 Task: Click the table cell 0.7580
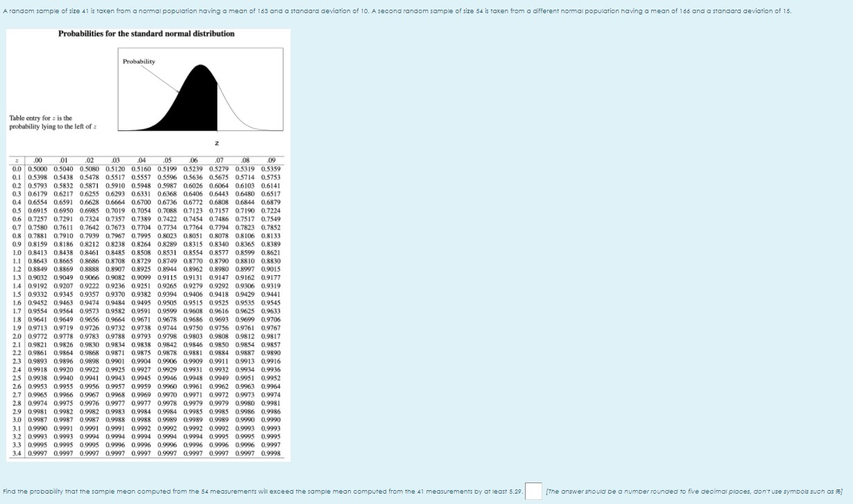coord(37,229)
